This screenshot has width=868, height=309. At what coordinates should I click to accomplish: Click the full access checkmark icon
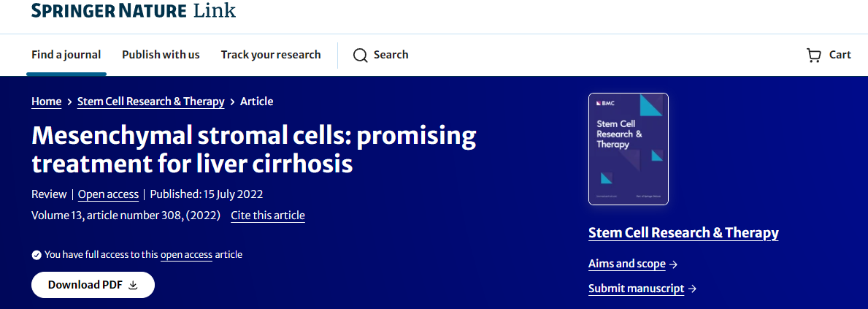[37, 255]
